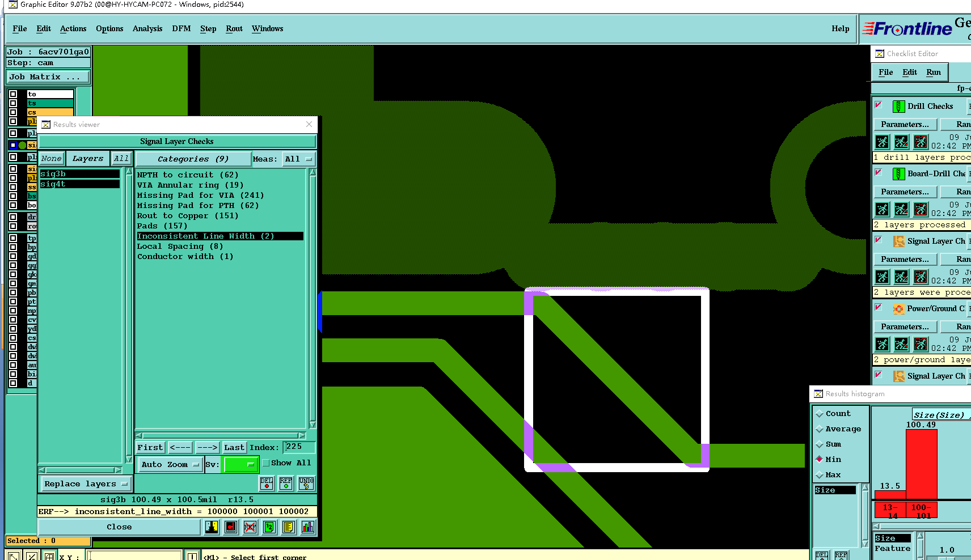
Task: Click the Last result button
Action: (234, 448)
